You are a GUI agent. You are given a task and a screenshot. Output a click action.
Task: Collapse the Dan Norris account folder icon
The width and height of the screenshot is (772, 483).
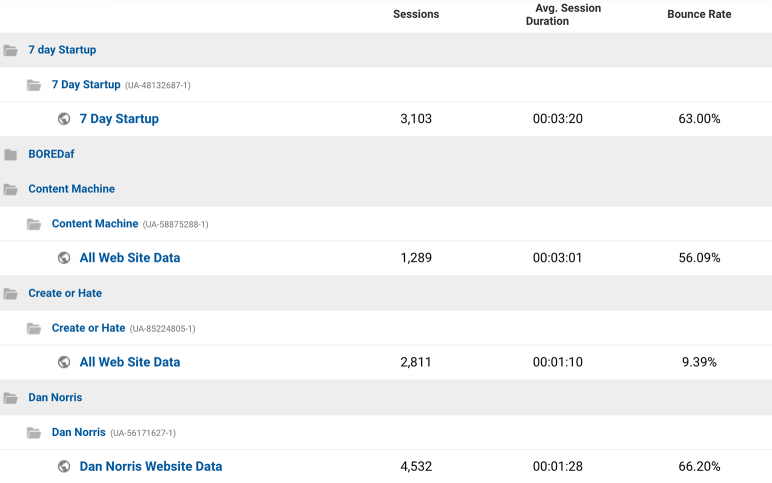[x=10, y=398]
